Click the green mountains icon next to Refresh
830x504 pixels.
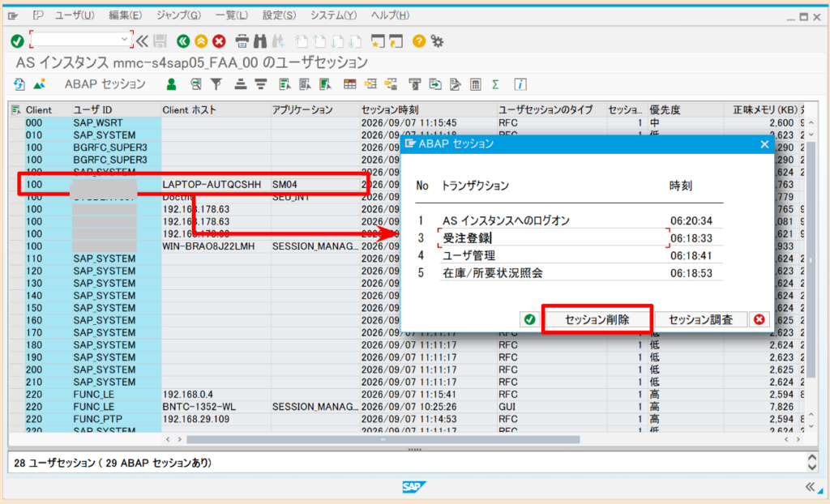click(x=39, y=84)
